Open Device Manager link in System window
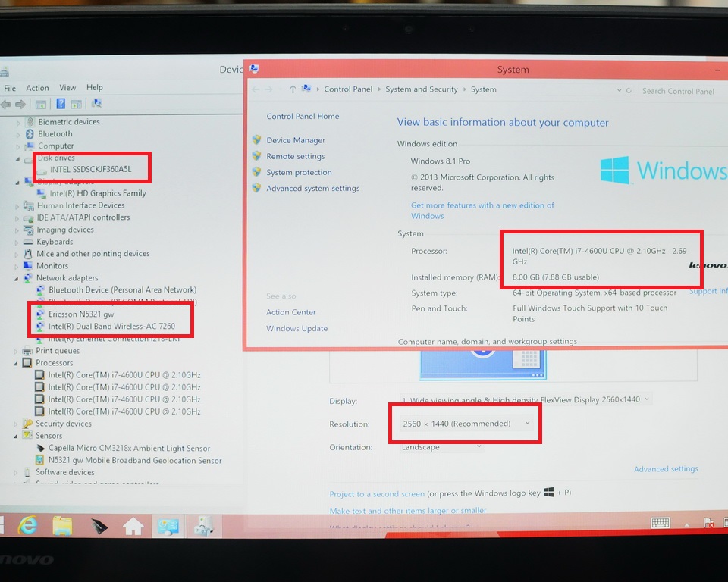The image size is (728, 582). click(x=296, y=140)
